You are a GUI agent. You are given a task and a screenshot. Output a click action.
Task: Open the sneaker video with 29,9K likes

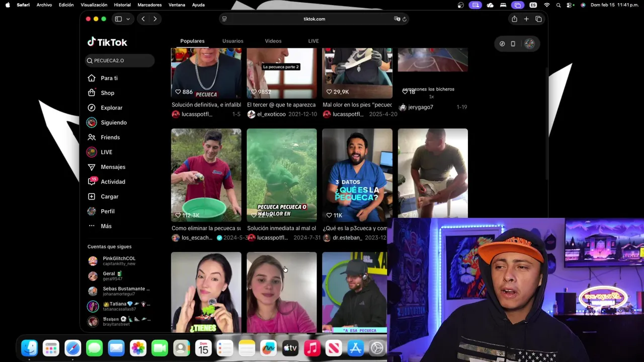click(x=357, y=73)
